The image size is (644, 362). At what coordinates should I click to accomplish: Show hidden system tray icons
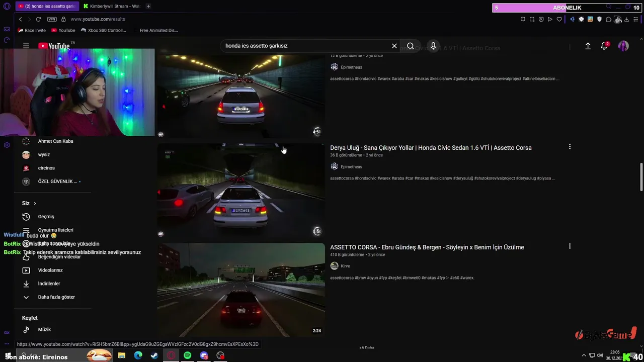coord(584,355)
